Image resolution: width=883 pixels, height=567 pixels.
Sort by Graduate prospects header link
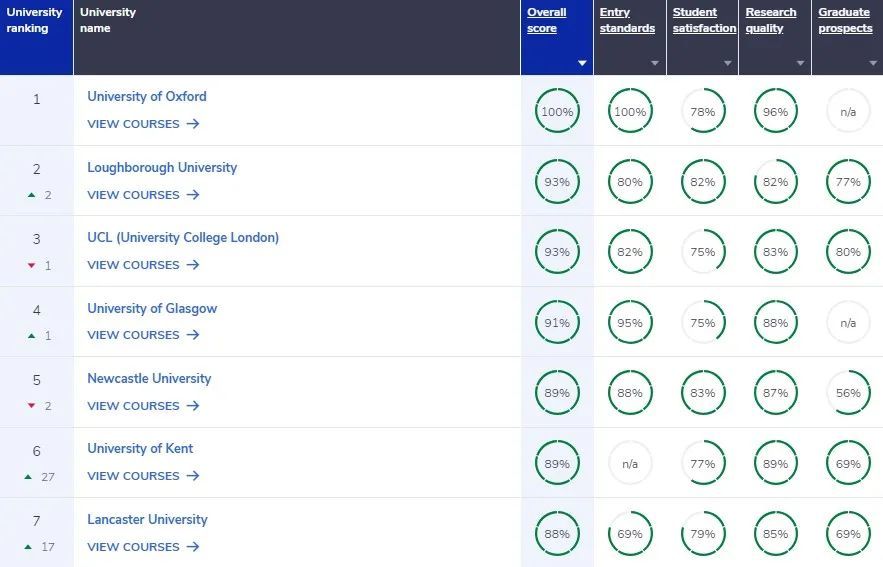pyautogui.click(x=845, y=20)
